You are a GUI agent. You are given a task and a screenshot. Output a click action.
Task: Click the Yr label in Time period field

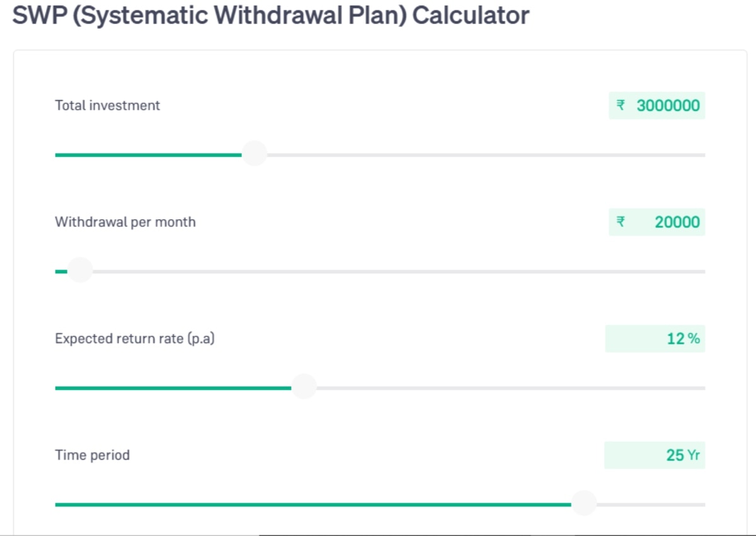[x=693, y=455]
